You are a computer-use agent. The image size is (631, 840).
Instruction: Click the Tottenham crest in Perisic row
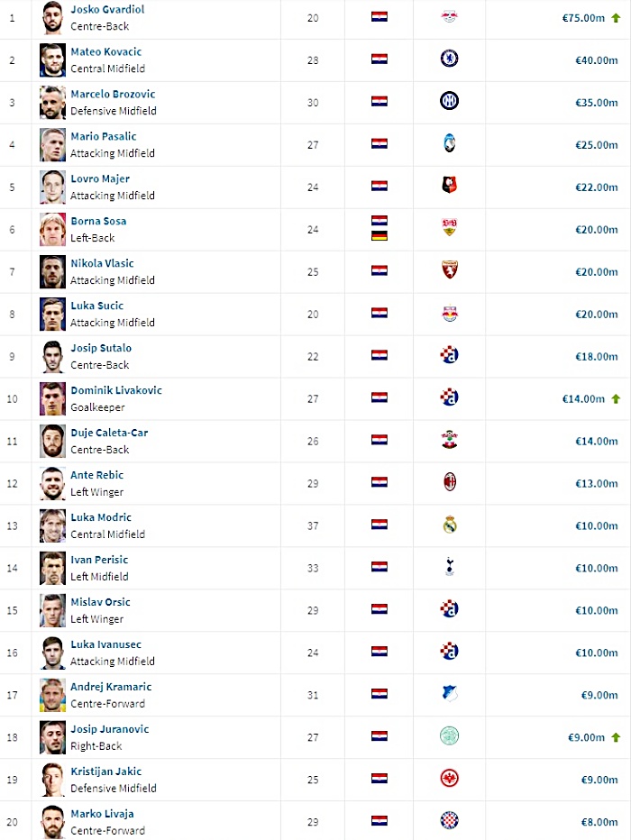click(450, 567)
